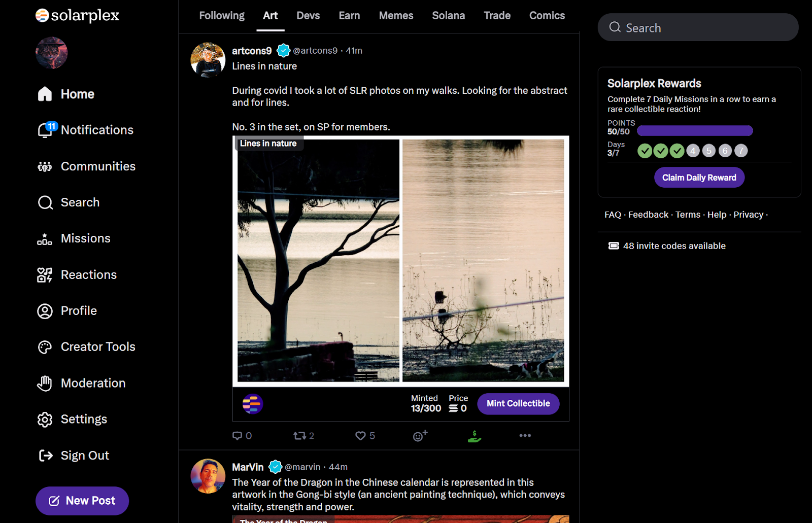Open the Moderation panel
This screenshot has height=523, width=812.
coord(93,383)
